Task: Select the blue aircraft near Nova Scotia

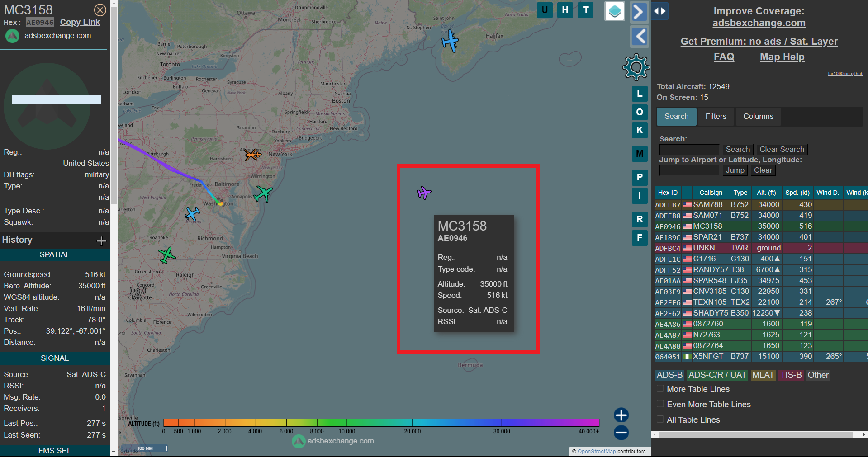Action: (x=450, y=41)
